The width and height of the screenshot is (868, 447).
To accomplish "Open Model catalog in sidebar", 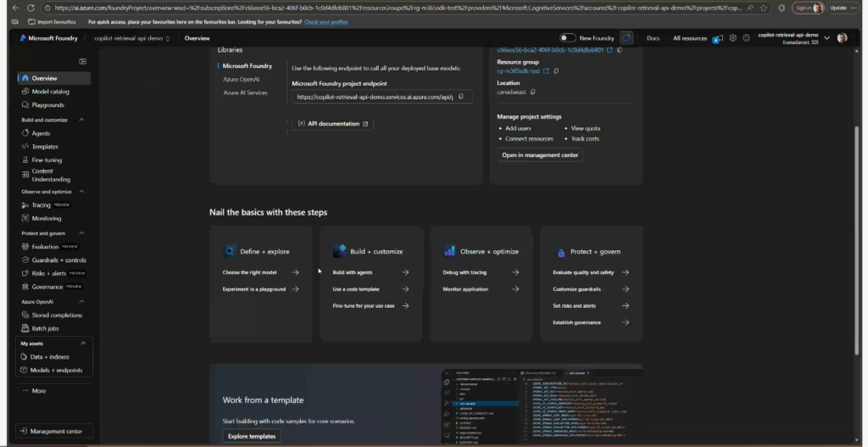I will click(50, 92).
